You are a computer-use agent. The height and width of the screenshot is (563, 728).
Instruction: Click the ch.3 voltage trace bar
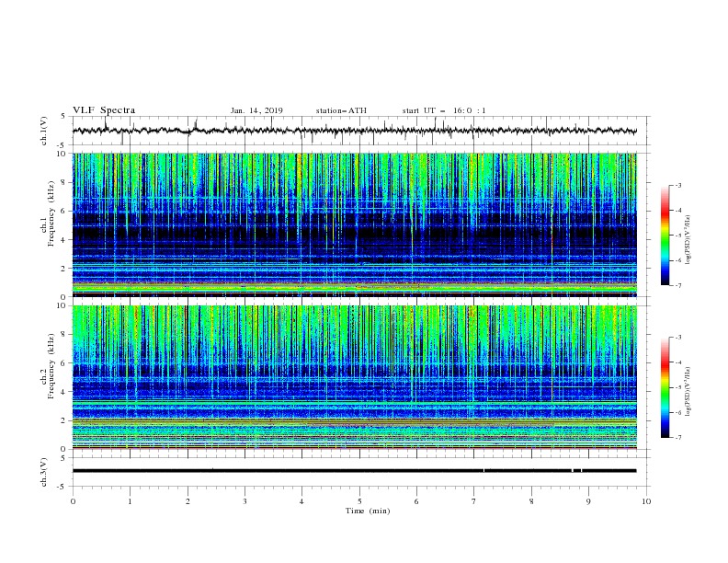click(354, 471)
